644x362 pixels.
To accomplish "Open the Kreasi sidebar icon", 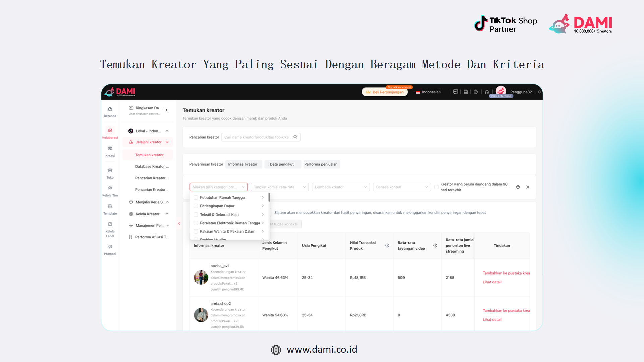I will [110, 148].
